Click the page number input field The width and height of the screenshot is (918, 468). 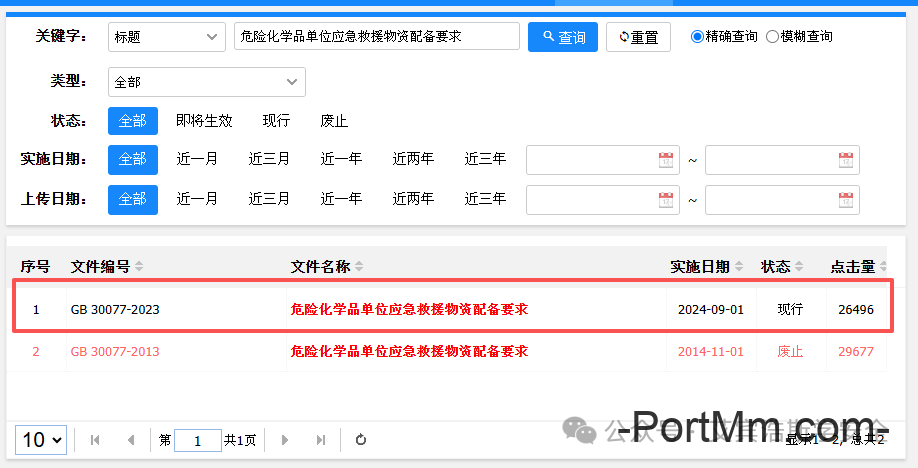198,440
